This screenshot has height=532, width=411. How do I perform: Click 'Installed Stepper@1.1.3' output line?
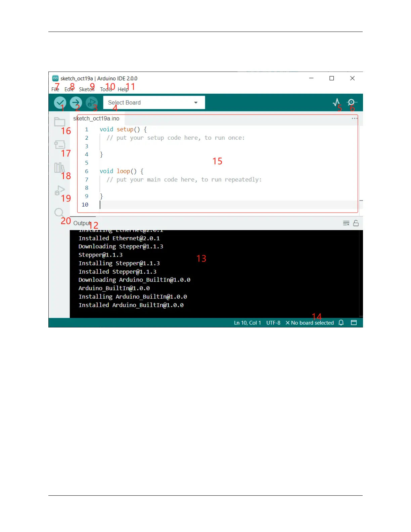pos(118,272)
